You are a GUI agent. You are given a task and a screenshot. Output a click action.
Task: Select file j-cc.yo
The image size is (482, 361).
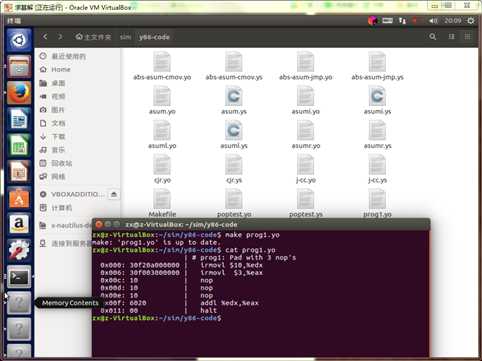pos(306,169)
